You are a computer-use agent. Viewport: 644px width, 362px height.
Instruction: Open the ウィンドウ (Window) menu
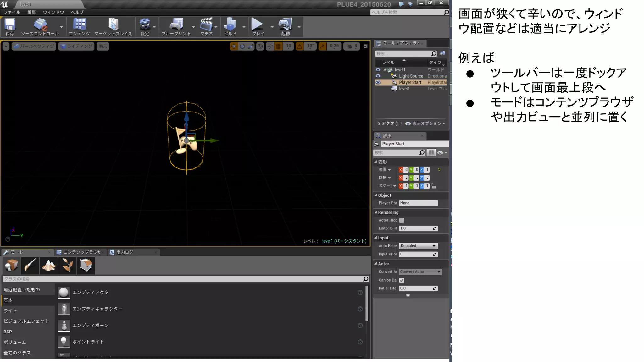click(53, 12)
